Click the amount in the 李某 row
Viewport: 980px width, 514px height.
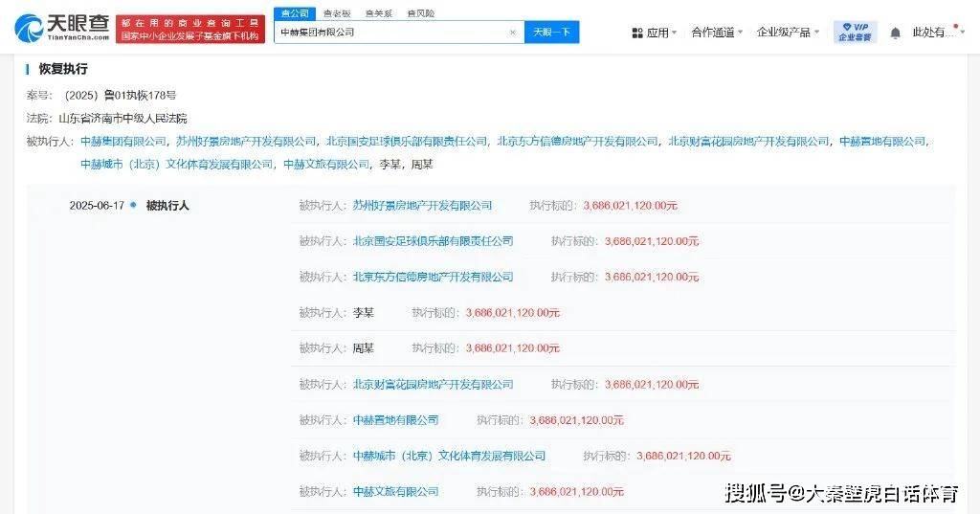tap(513, 313)
